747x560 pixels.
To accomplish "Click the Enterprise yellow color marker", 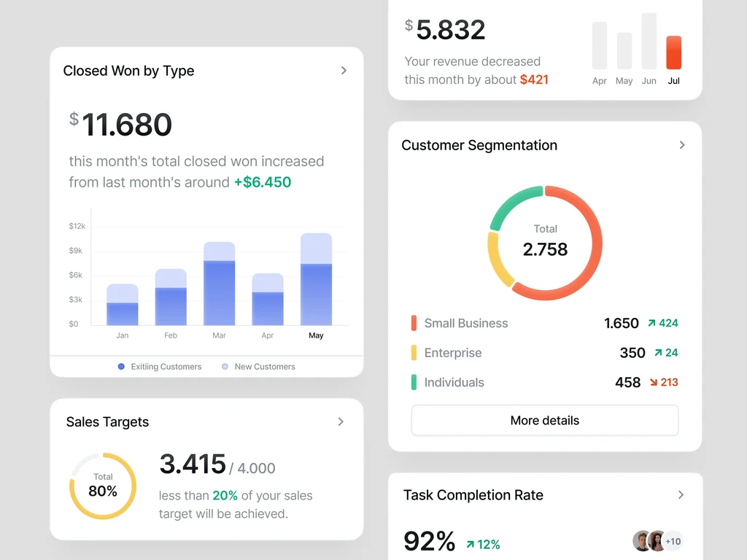I will (x=414, y=352).
